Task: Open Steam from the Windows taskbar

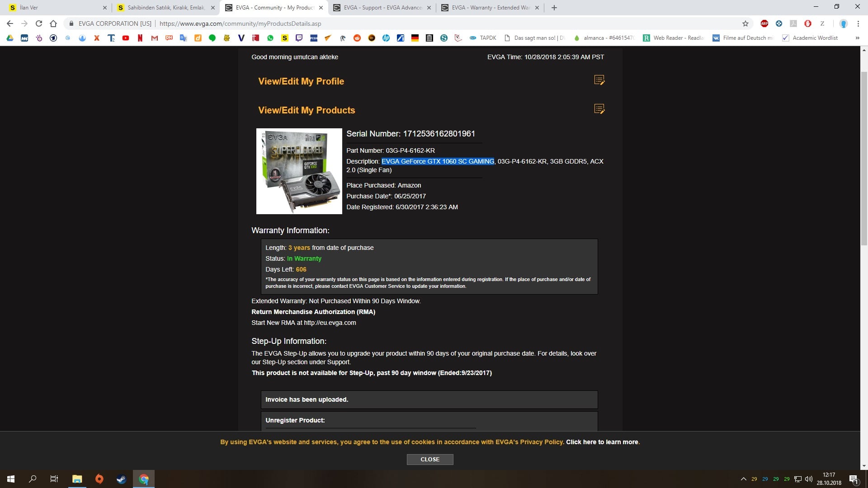Action: point(121,479)
